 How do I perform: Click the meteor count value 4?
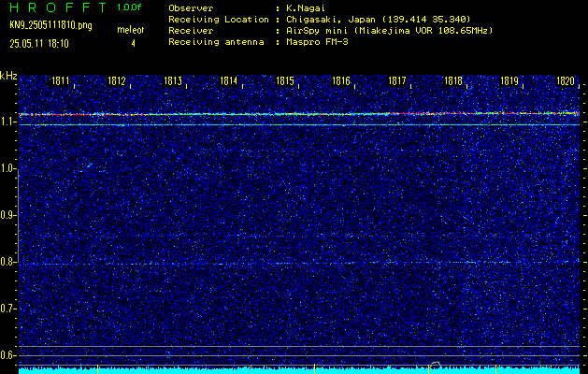coord(133,44)
